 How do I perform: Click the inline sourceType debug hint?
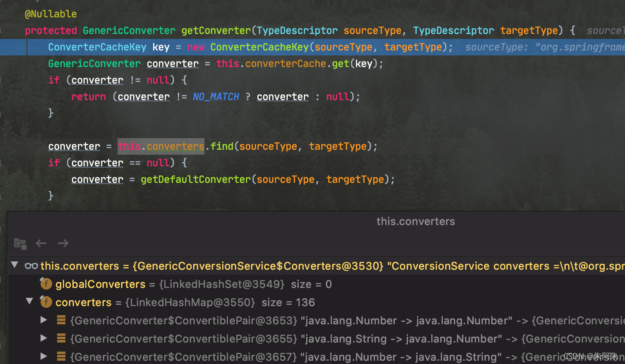pyautogui.click(x=545, y=47)
